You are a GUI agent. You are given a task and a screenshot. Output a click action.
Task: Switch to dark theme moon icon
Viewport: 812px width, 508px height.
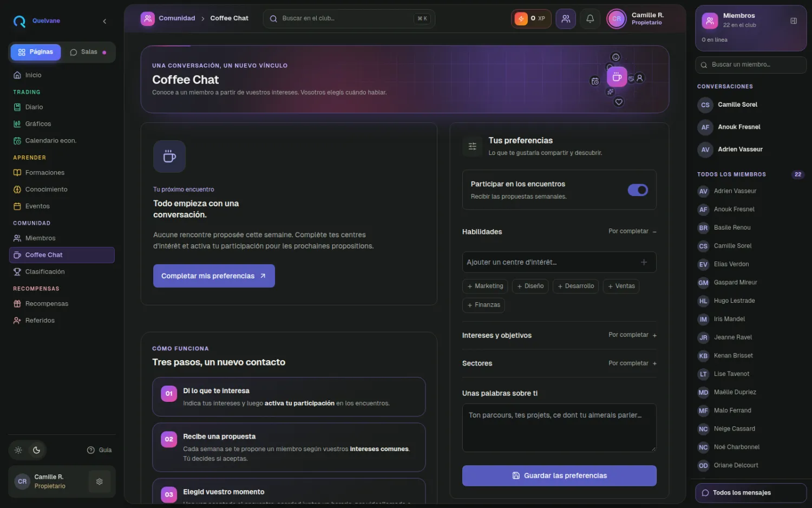(x=37, y=450)
